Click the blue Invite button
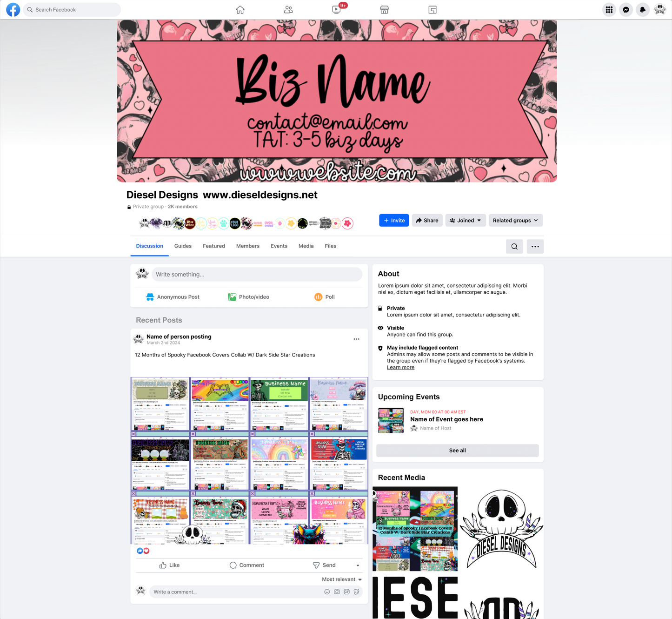This screenshot has height=619, width=672. (394, 221)
